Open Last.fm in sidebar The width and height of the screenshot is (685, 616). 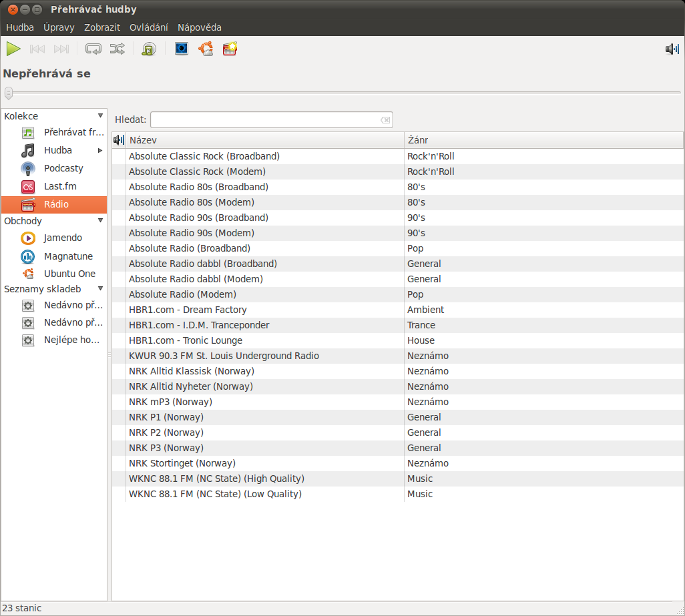point(54,186)
